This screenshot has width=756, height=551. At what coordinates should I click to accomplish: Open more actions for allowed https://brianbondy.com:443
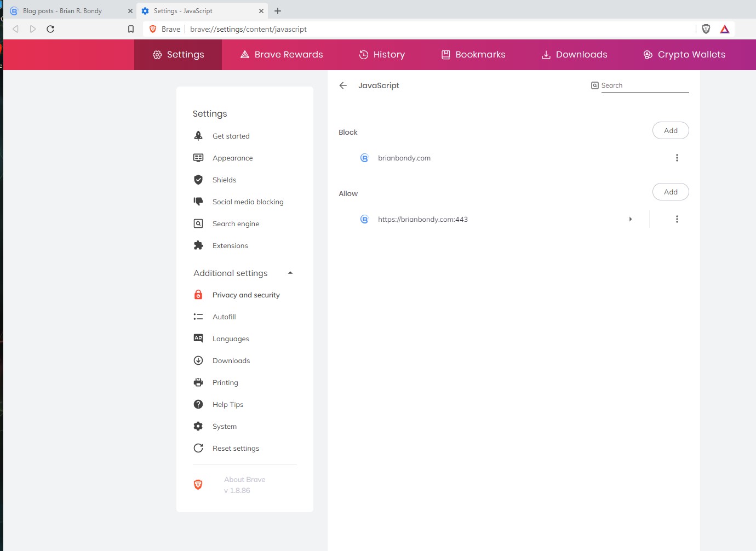(677, 219)
